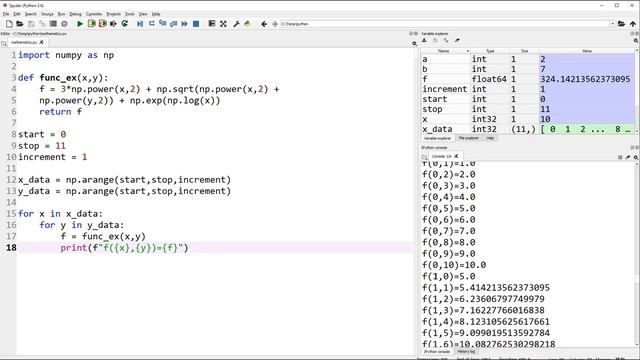Close the mathematics.py editor tab
The height and width of the screenshot is (360, 640).
[41, 42]
